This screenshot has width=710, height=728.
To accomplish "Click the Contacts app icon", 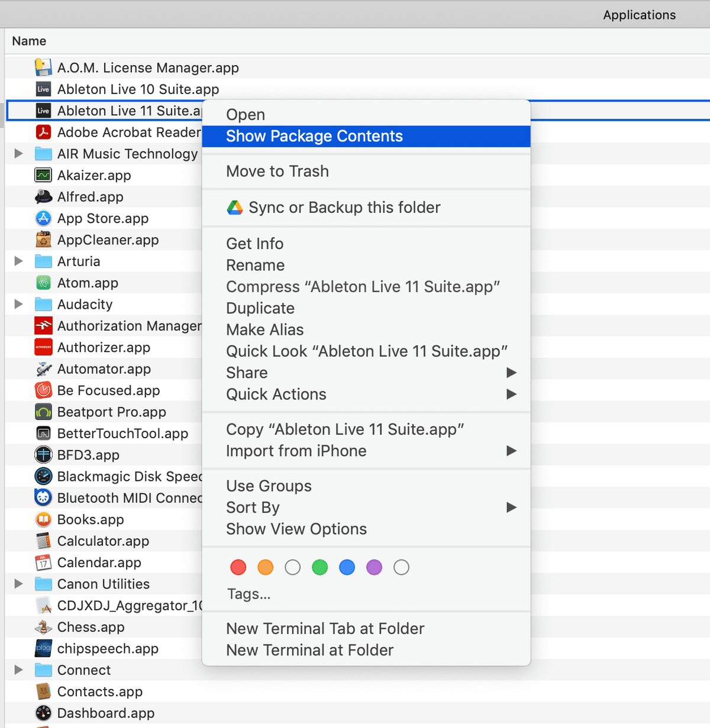I will [43, 691].
